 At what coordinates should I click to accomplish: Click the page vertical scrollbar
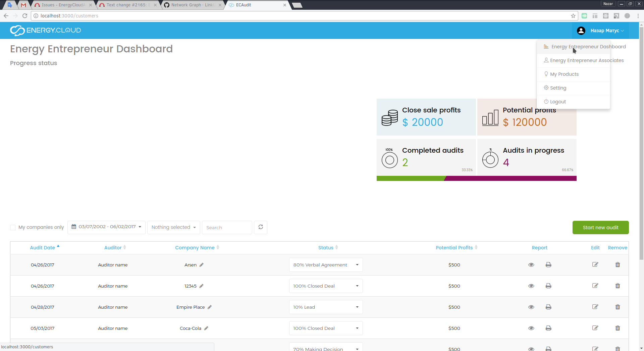tap(641, 144)
